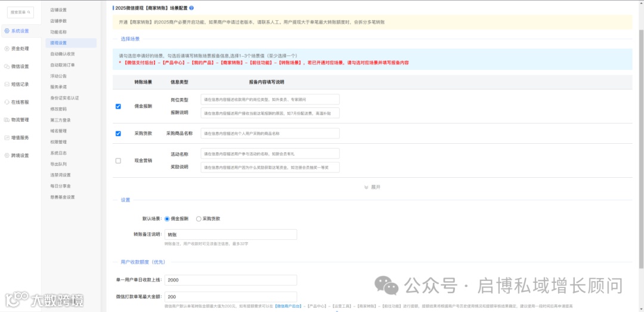Open 在线客服 main menu
The image size is (644, 312).
click(20, 102)
